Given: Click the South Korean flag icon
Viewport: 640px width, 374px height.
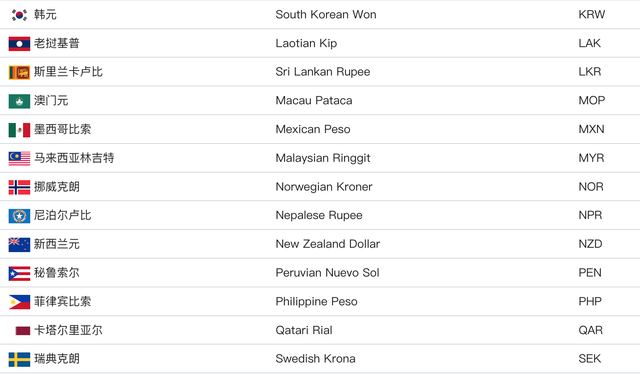Looking at the screenshot, I should click(19, 15).
